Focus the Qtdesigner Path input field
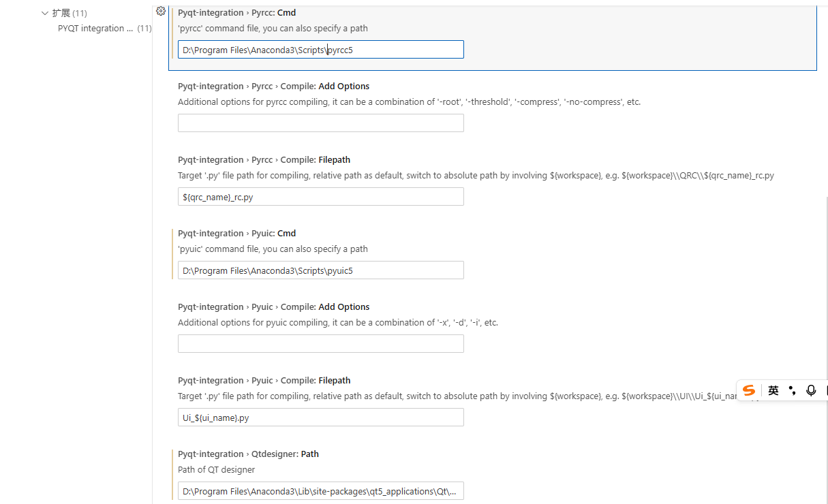828x504 pixels. point(321,490)
